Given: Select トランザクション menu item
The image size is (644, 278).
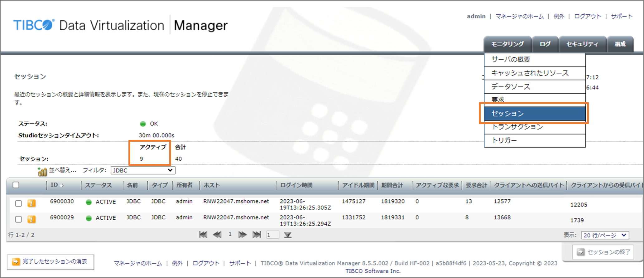Looking at the screenshot, I should tap(535, 127).
